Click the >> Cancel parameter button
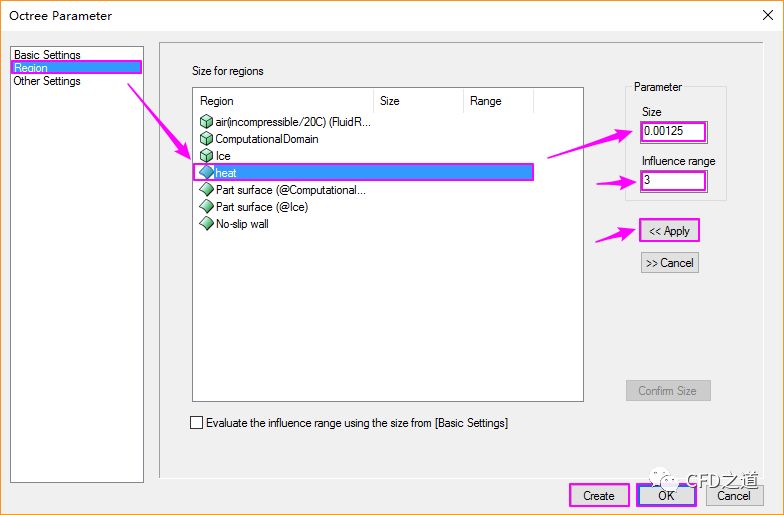This screenshot has width=784, height=515. pyautogui.click(x=670, y=262)
